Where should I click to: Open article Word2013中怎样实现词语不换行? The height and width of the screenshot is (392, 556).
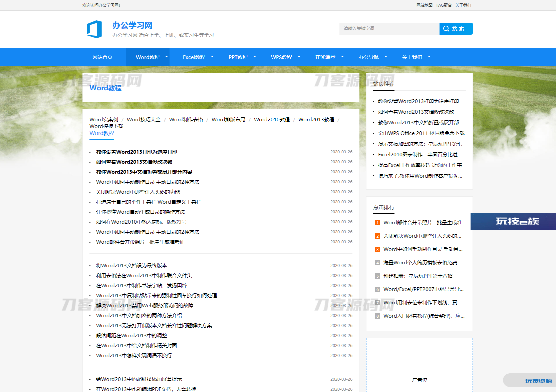[x=134, y=355]
